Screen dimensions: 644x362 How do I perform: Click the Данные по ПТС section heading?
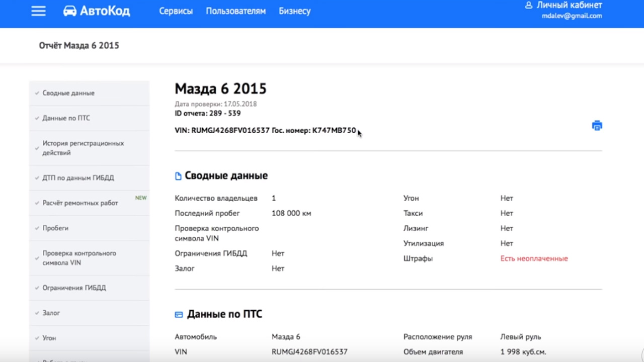pyautogui.click(x=224, y=314)
